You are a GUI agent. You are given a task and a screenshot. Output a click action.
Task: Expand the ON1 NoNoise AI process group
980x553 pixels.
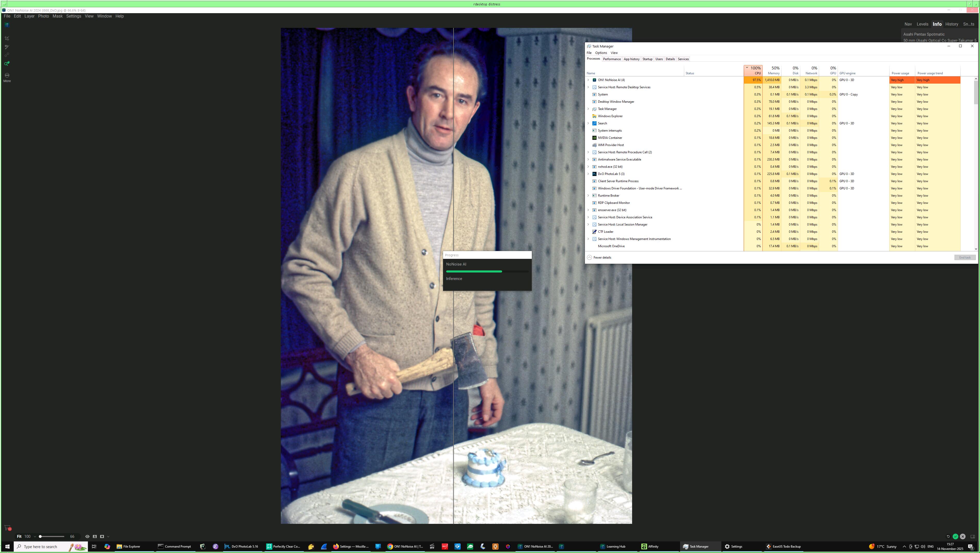[588, 80]
